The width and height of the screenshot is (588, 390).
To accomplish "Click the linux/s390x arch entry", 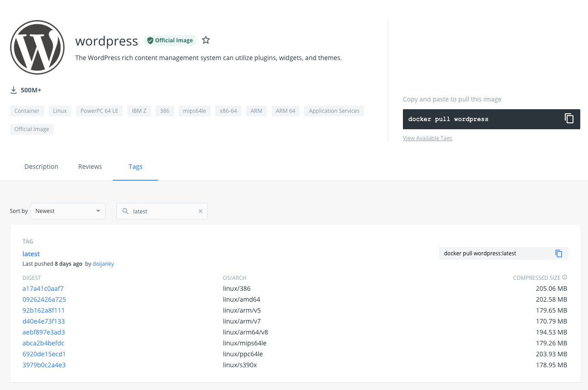I will 240,365.
